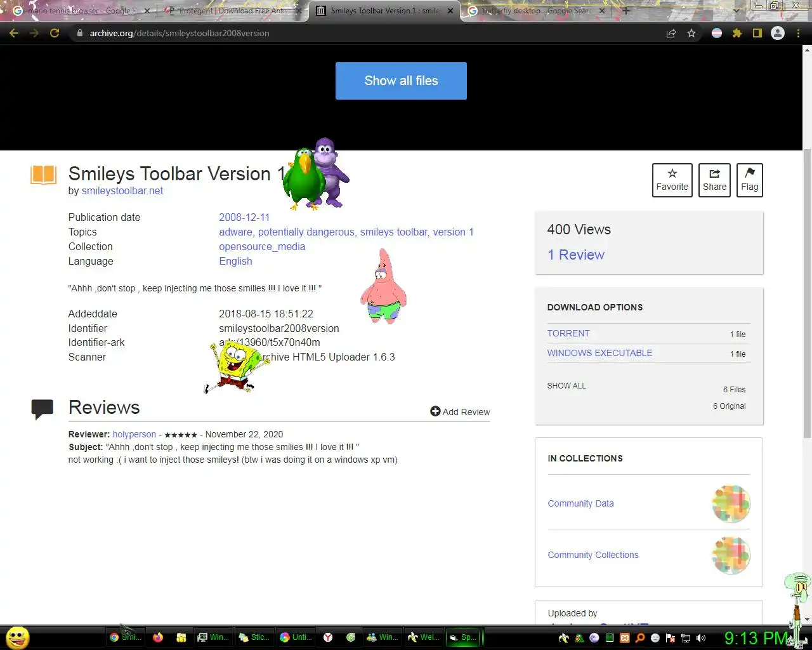Open the Sp... active taskbar window
The width and height of the screenshot is (812, 650).
[464, 637]
